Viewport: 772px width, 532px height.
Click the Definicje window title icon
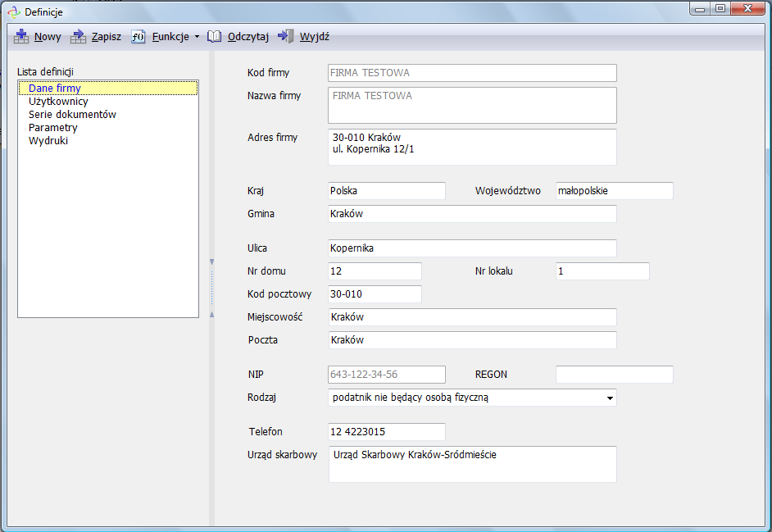14,11
